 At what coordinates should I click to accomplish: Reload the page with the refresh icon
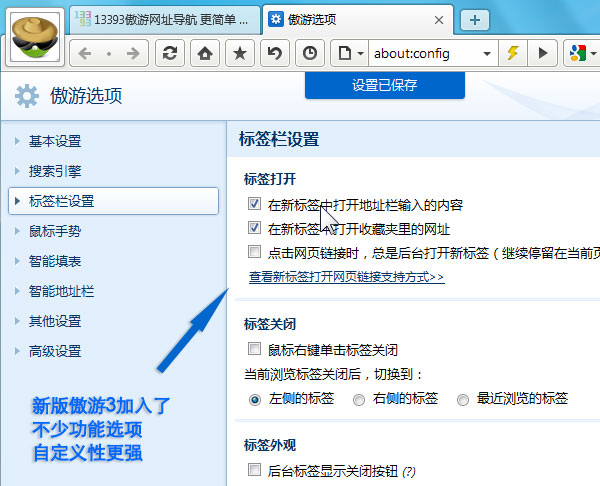pyautogui.click(x=170, y=53)
